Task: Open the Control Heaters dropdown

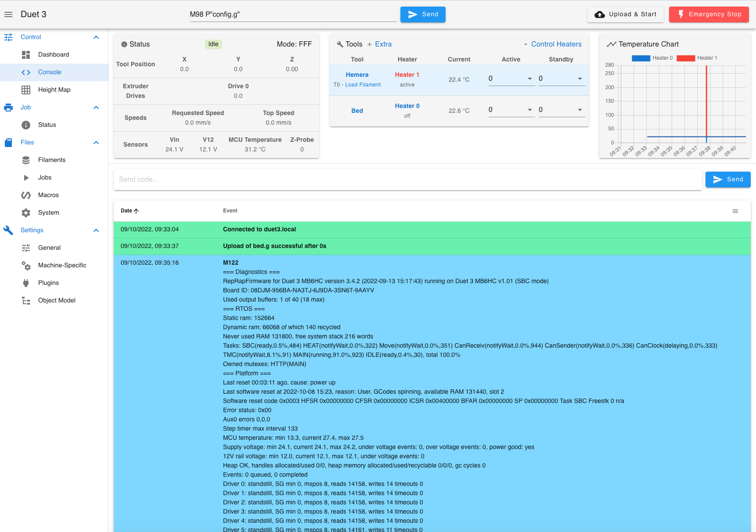Action: pyautogui.click(x=552, y=44)
